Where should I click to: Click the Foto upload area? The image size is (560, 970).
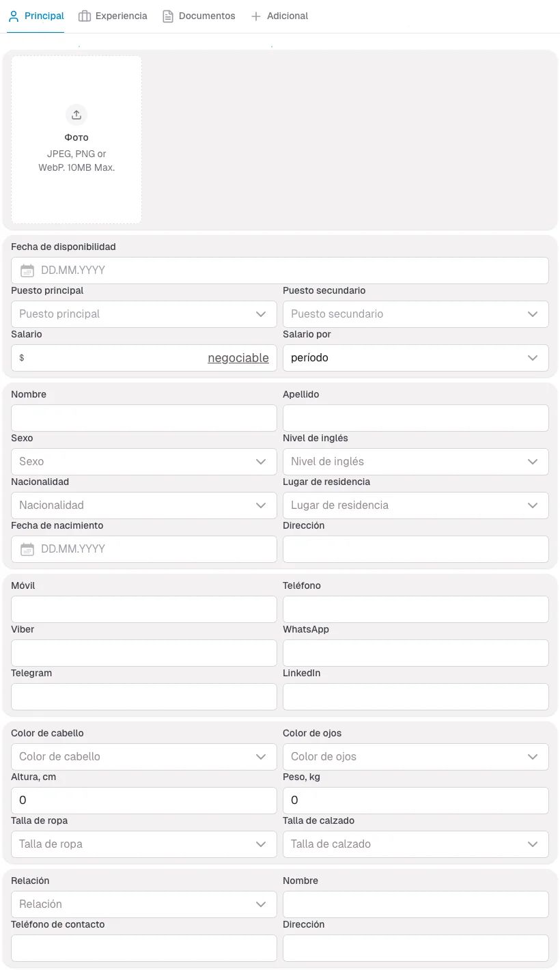point(76,139)
